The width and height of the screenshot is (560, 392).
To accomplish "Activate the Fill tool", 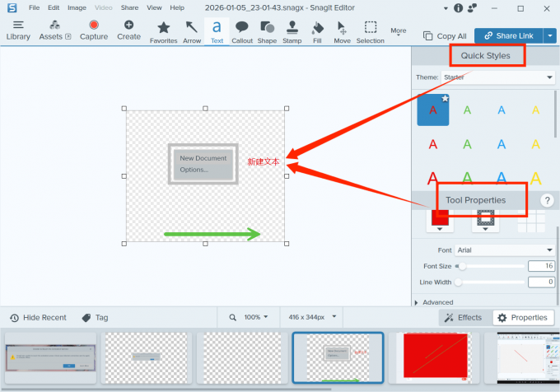I will [x=318, y=30].
